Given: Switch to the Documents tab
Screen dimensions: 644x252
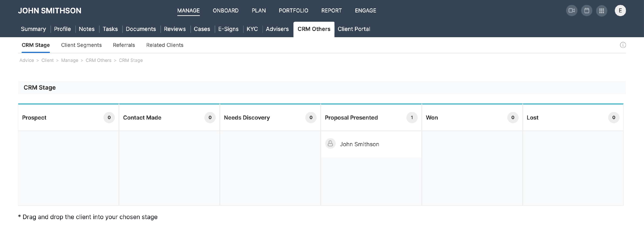Looking at the screenshot, I should click(141, 29).
